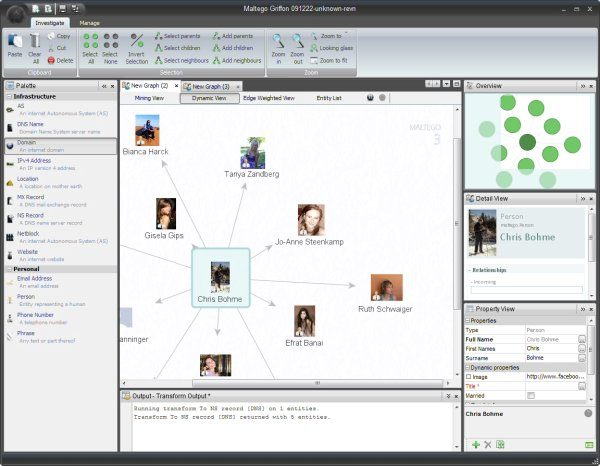
Task: Toggle the Married checkbox
Action: pyautogui.click(x=531, y=396)
